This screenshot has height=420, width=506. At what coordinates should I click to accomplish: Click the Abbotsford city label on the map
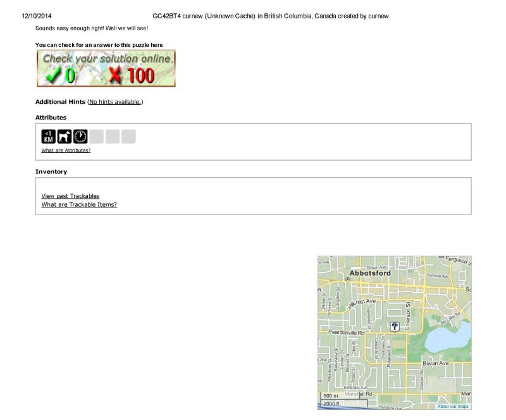click(370, 273)
